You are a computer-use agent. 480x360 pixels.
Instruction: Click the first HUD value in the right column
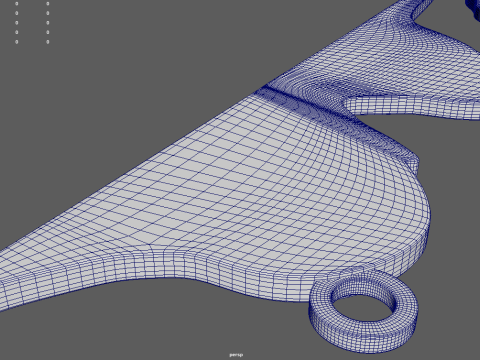point(48,4)
